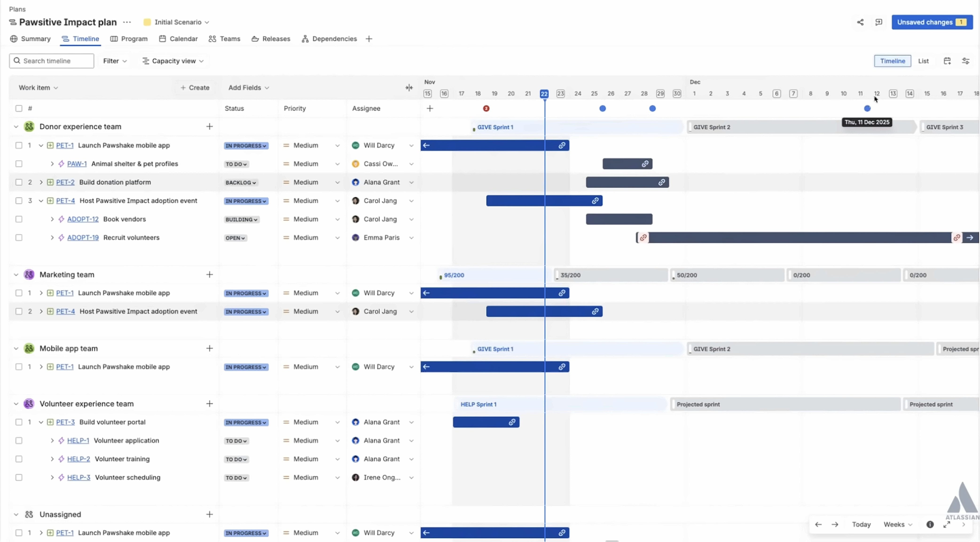Collapse the Donor experience team group
Image resolution: width=980 pixels, height=542 pixels.
click(16, 127)
